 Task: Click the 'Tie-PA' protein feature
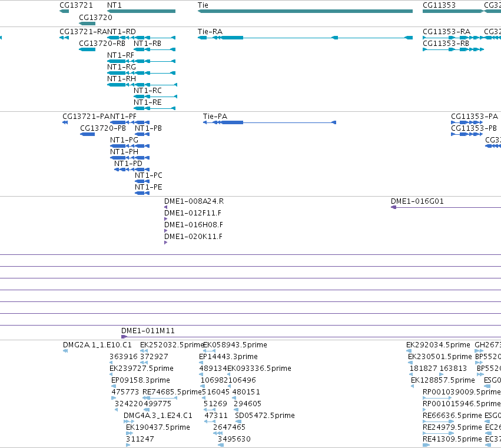coord(270,122)
